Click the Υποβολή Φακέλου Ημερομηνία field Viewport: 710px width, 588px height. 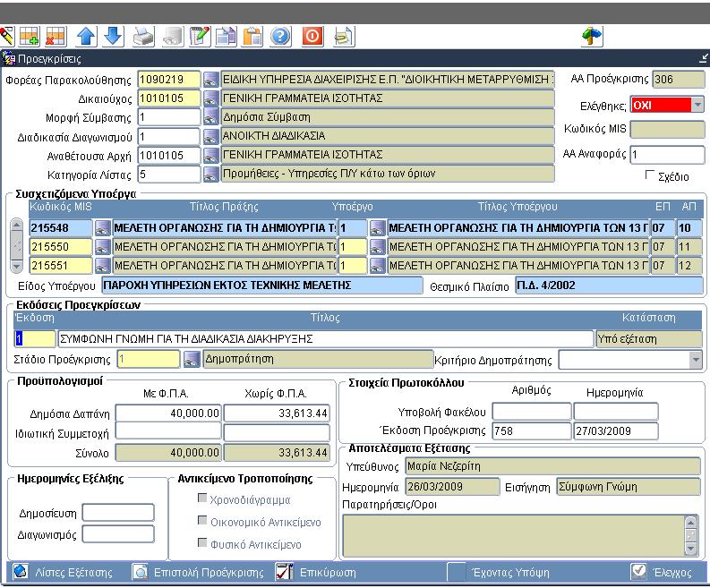[616, 412]
